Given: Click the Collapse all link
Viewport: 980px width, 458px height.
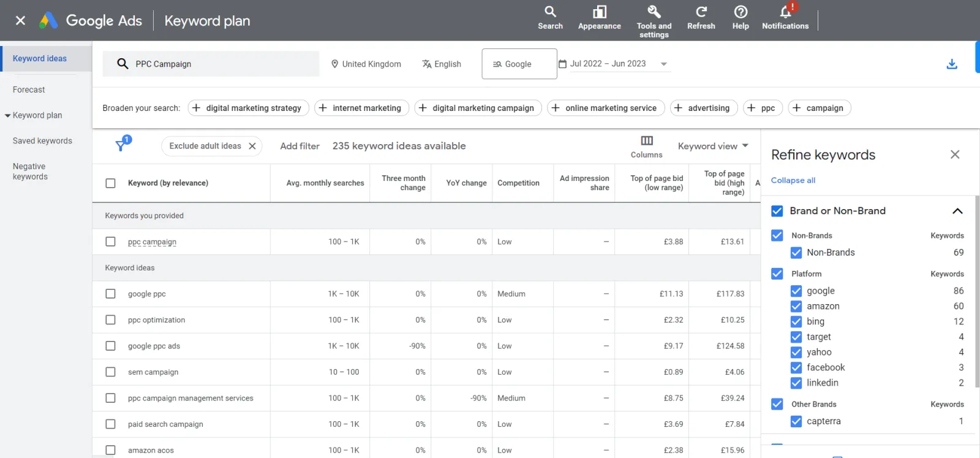Looking at the screenshot, I should tap(793, 180).
